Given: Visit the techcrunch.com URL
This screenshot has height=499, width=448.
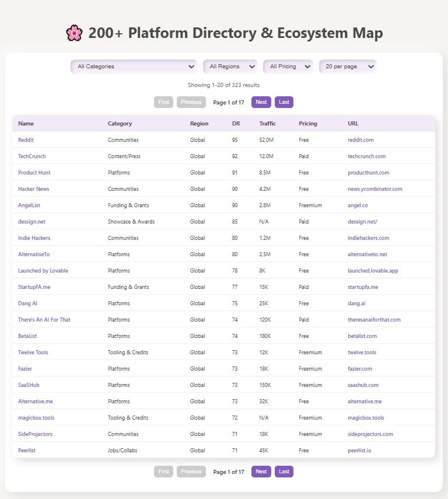Looking at the screenshot, I should [x=366, y=156].
